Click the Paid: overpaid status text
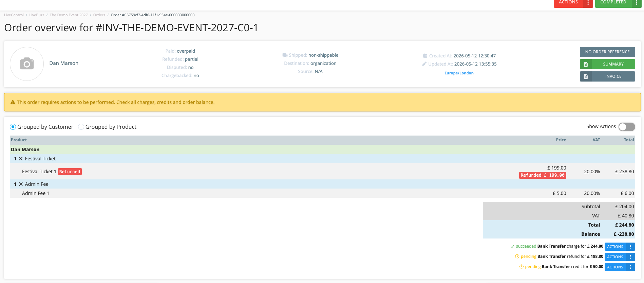This screenshot has height=283, width=644. point(180,51)
